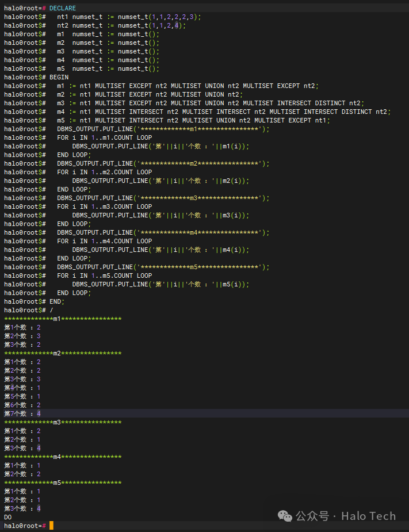
Task: Click the PUT_LINE statement printing the m3 header
Action: point(163,198)
